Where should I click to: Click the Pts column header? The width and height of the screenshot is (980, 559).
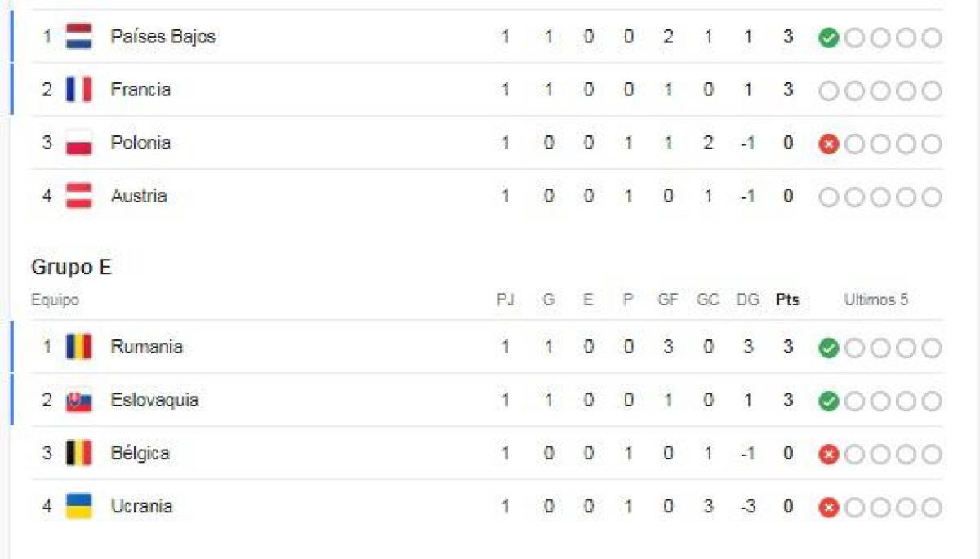786,299
